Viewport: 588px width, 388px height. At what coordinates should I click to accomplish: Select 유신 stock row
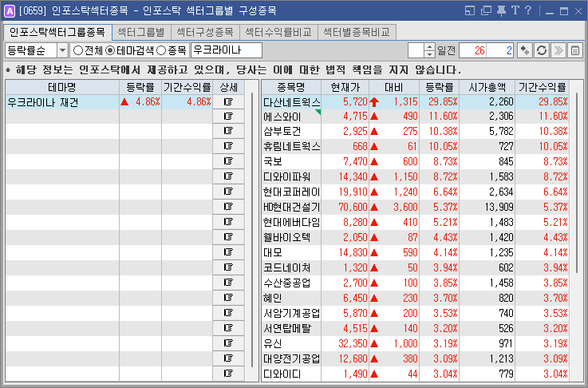click(x=415, y=344)
